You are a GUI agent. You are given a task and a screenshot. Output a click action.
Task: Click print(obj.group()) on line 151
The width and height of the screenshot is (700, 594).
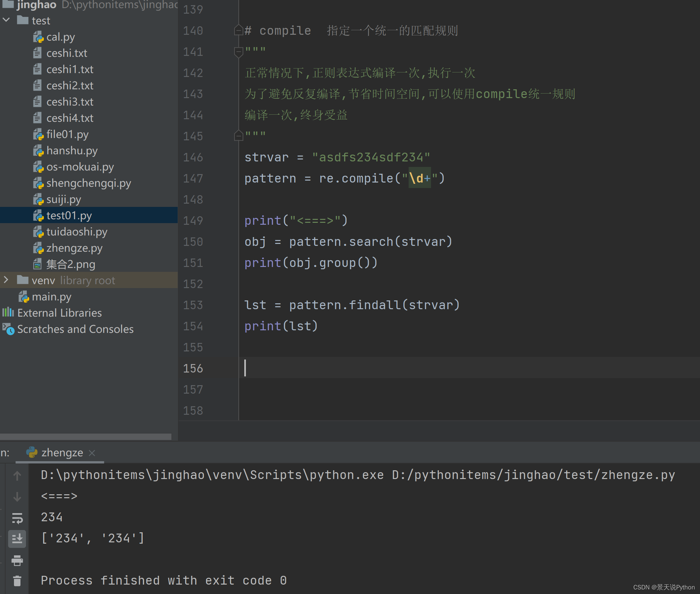[x=311, y=263]
